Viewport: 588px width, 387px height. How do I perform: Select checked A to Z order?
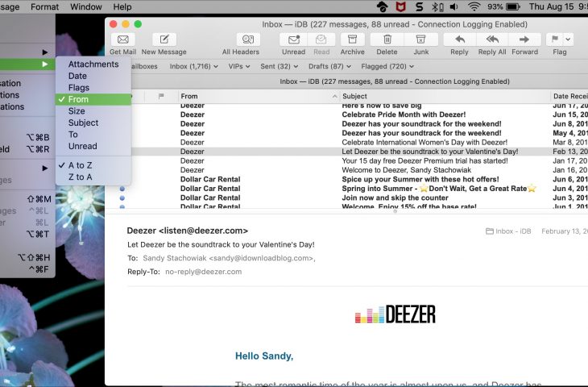tap(93, 165)
